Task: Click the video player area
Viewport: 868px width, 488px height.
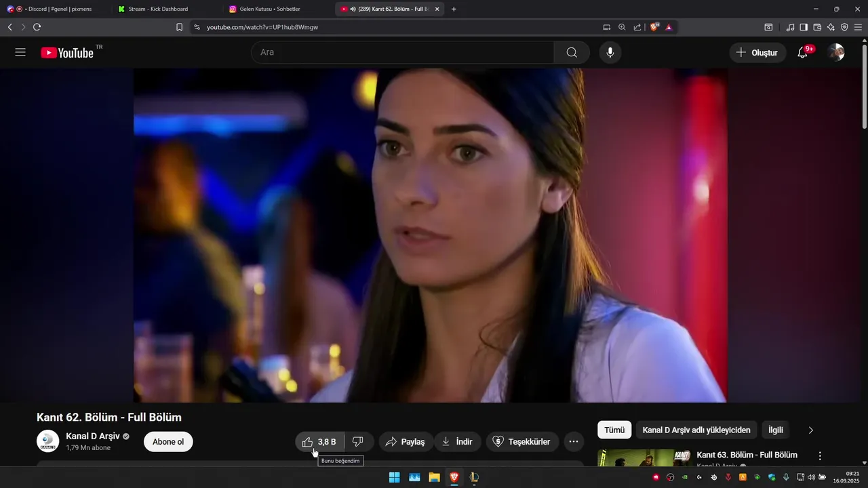Action: point(431,235)
